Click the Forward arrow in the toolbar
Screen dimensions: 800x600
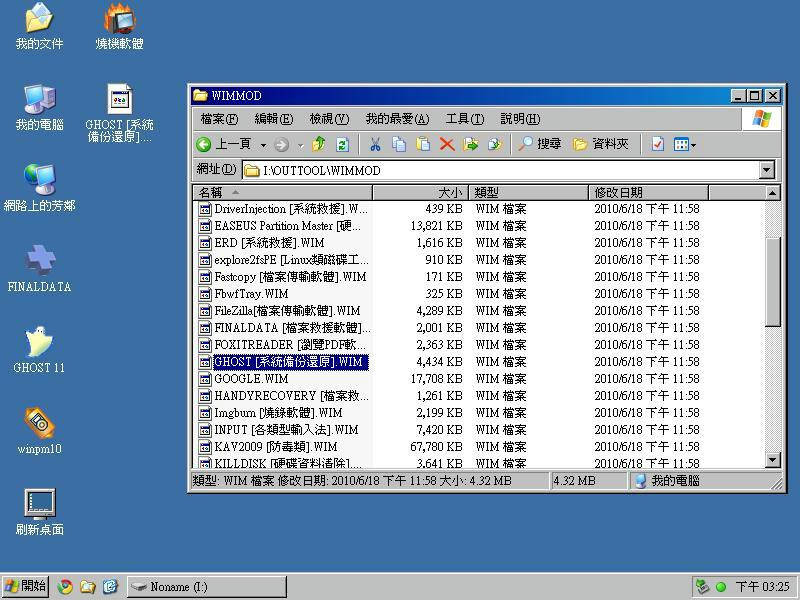[x=281, y=145]
